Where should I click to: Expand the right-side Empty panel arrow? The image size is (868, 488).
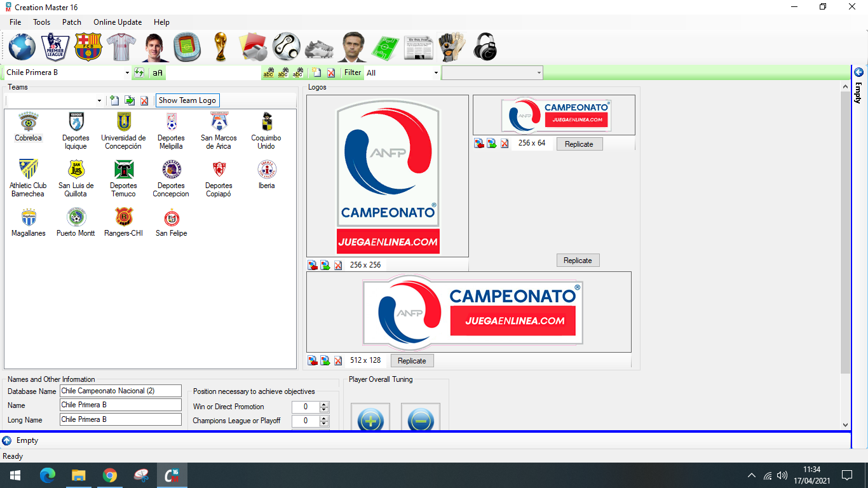click(x=859, y=72)
